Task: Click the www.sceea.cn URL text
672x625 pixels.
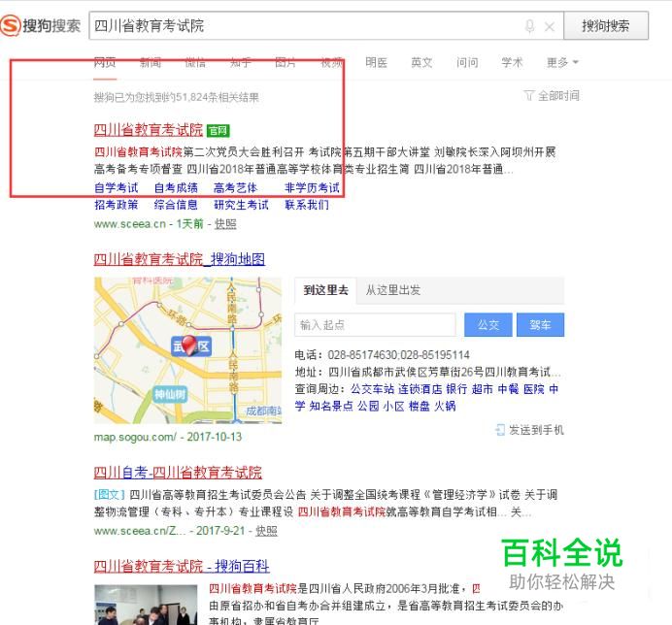Action: [130, 224]
